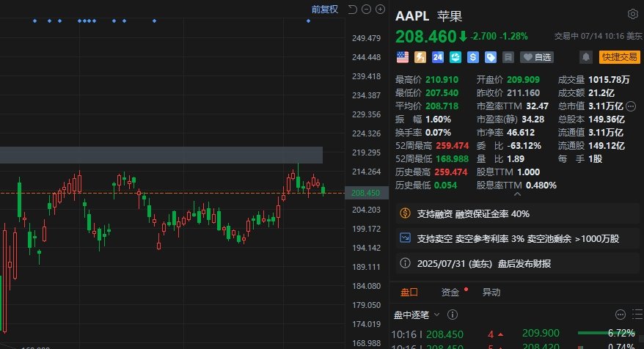Image resolution: width=644 pixels, height=349 pixels.
Task: Click the short selling chart icon
Action: coord(405,238)
